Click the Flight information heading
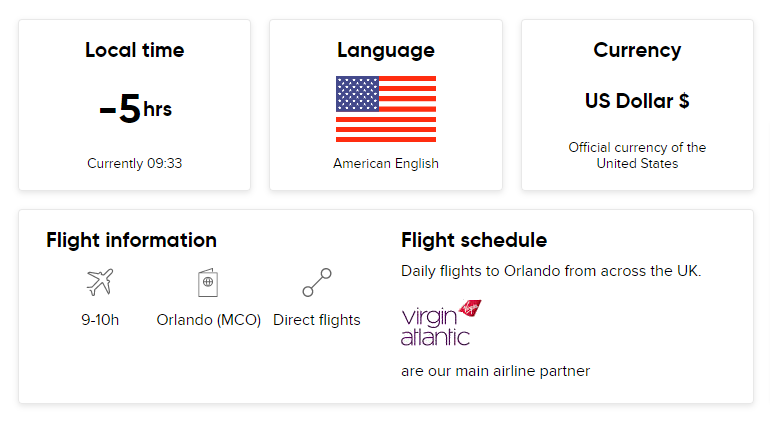Screen dimensions: 770x422 [x=132, y=240]
